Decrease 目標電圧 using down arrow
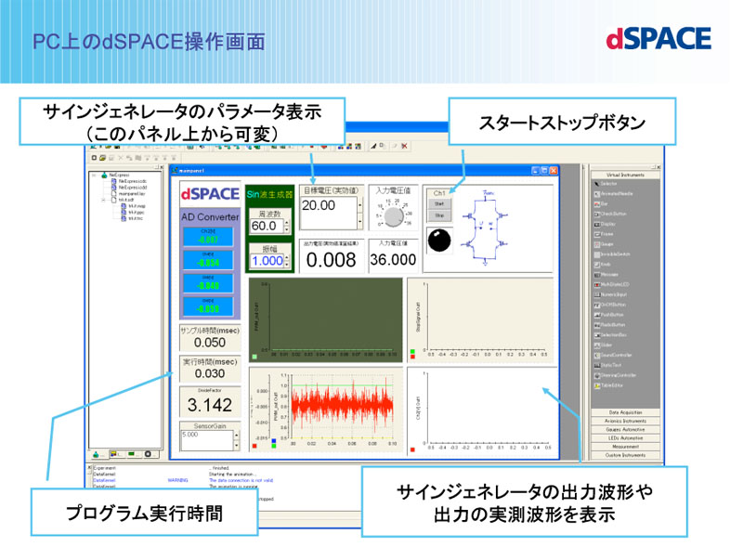 pos(360,222)
